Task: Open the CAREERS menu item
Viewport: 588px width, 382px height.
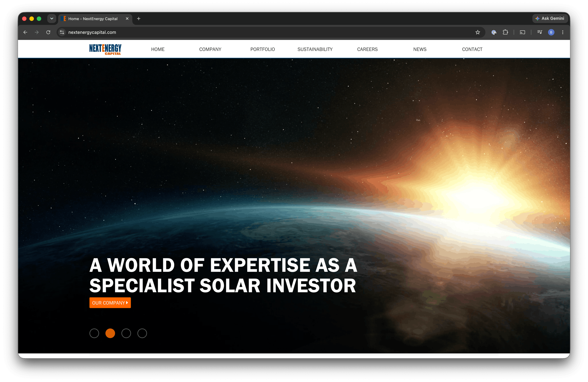Action: pyautogui.click(x=367, y=49)
